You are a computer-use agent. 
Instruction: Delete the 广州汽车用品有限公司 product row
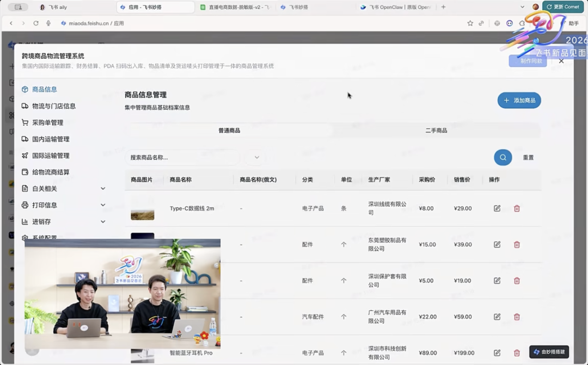click(x=517, y=317)
